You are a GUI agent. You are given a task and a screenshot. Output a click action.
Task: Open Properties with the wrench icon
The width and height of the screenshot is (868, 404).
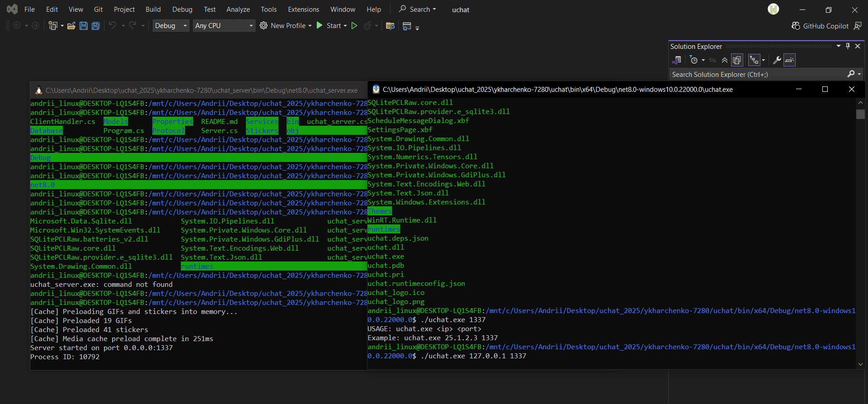click(x=777, y=60)
